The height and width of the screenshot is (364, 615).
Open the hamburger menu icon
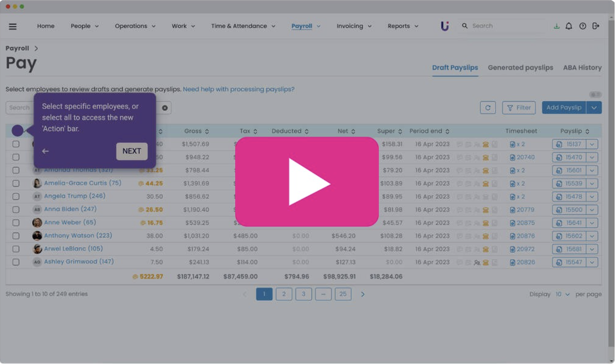coord(13,26)
